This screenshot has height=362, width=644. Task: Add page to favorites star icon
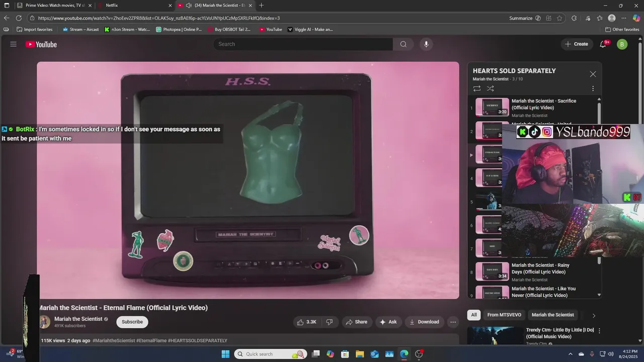[559, 18]
